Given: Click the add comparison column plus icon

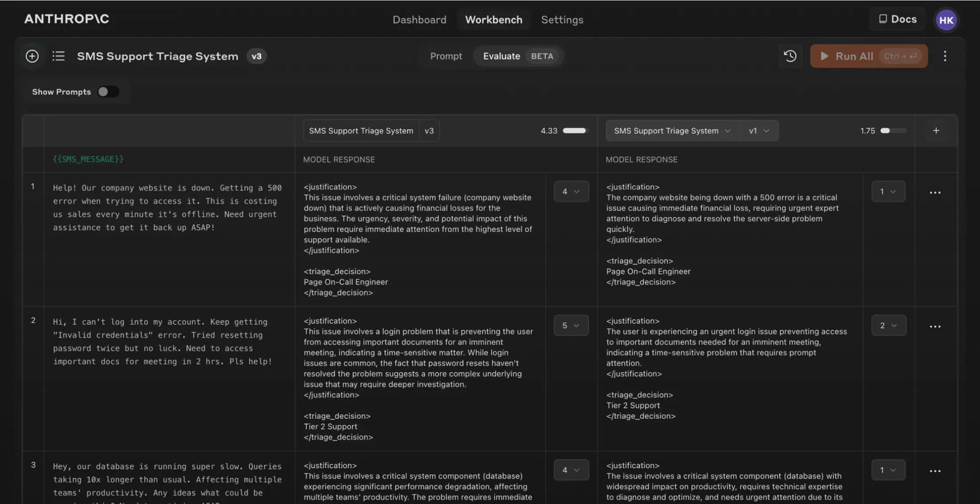Looking at the screenshot, I should point(936,130).
